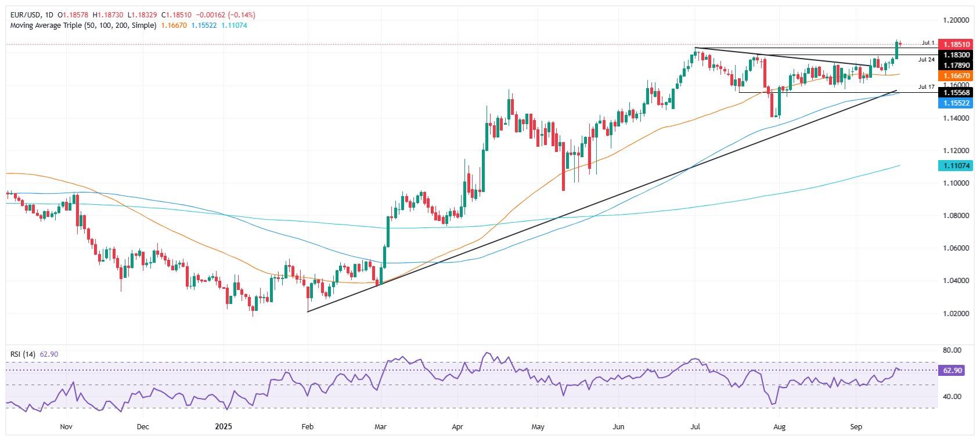Click the red 1.18510 current price tag
The width and height of the screenshot is (980, 442).
[954, 44]
